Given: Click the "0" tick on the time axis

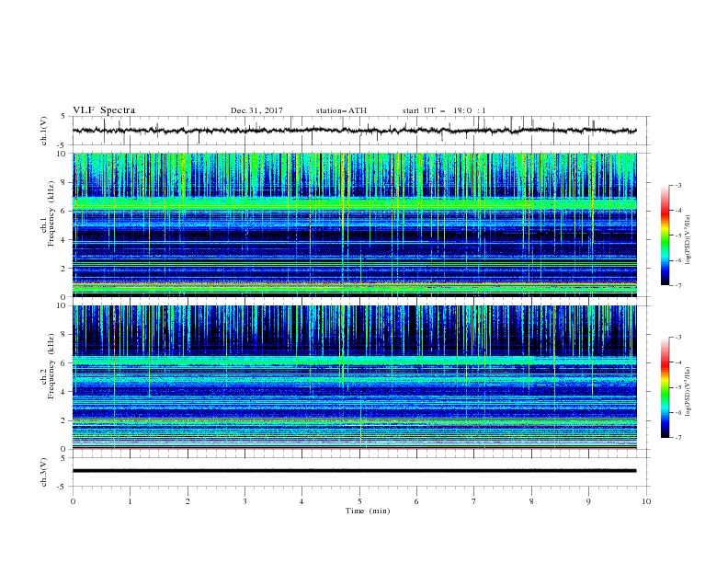Looking at the screenshot, I should point(73,501).
